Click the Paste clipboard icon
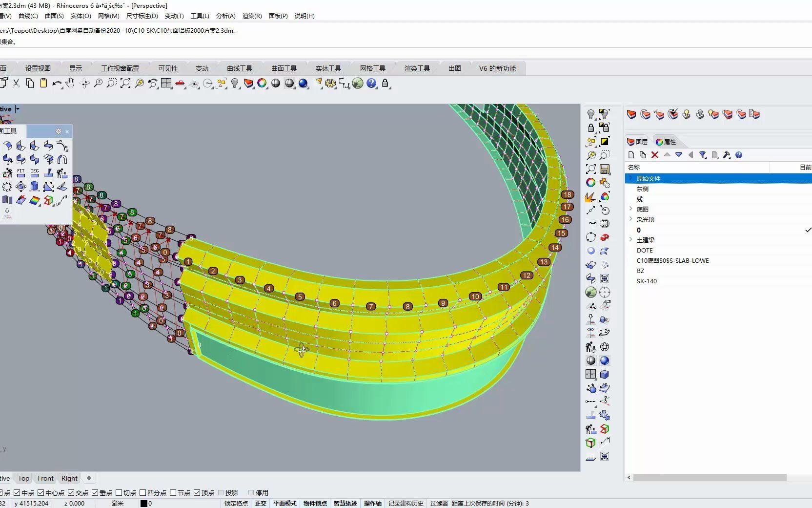Viewport: 812px width, 508px height. tap(43, 84)
